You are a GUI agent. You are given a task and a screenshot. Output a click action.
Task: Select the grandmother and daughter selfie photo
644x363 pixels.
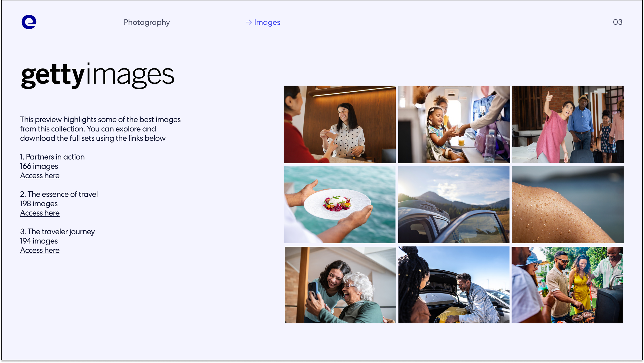click(x=340, y=285)
